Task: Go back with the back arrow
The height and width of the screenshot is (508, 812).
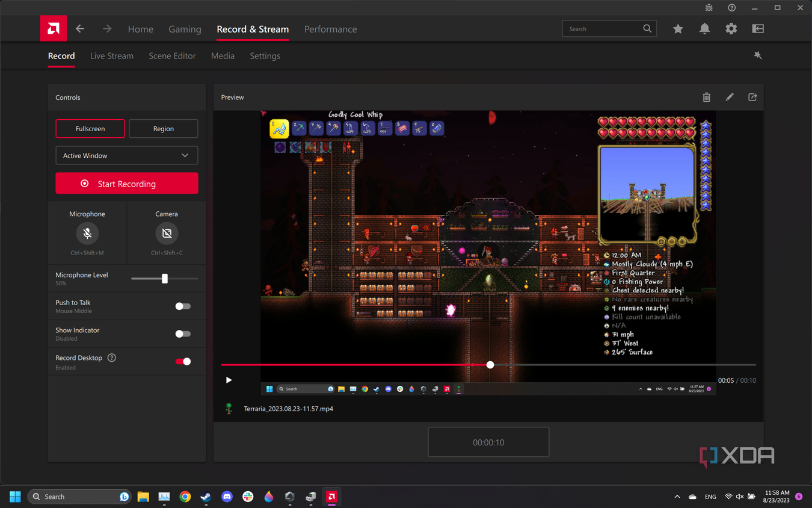Action: click(80, 29)
